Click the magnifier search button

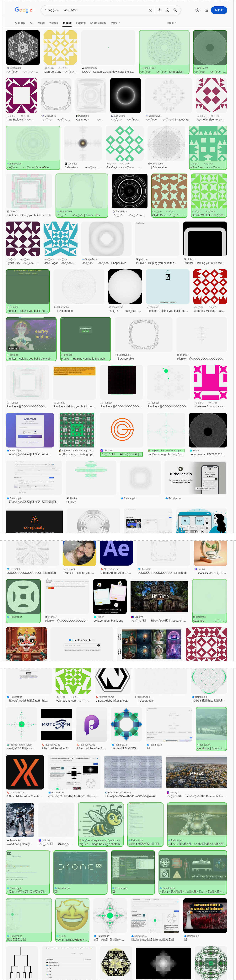(175, 10)
